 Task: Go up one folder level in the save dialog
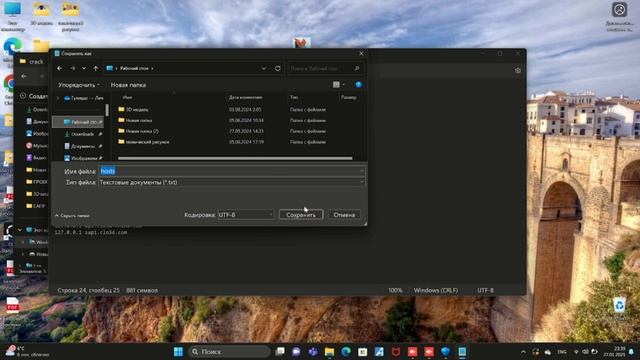point(96,68)
